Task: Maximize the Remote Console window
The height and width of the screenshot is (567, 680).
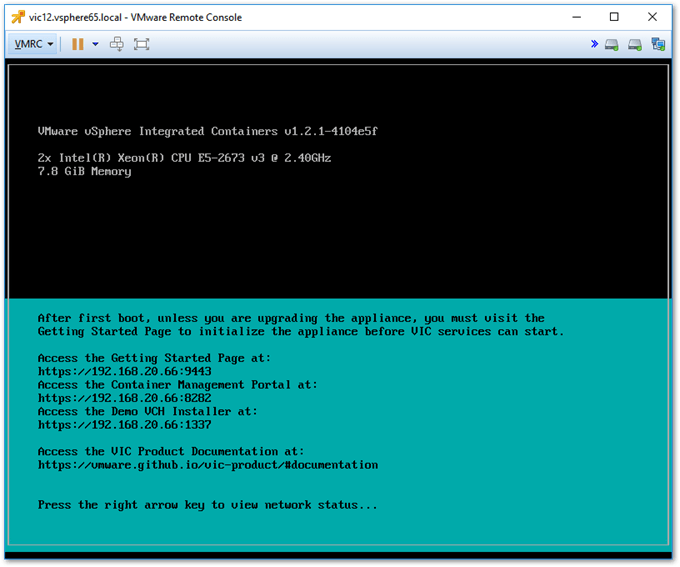Action: click(614, 17)
